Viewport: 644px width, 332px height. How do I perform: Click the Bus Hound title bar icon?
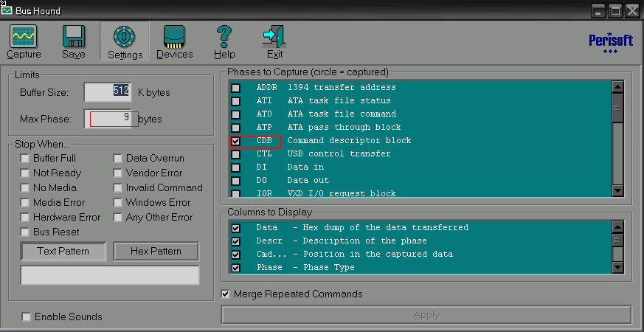coord(7,10)
